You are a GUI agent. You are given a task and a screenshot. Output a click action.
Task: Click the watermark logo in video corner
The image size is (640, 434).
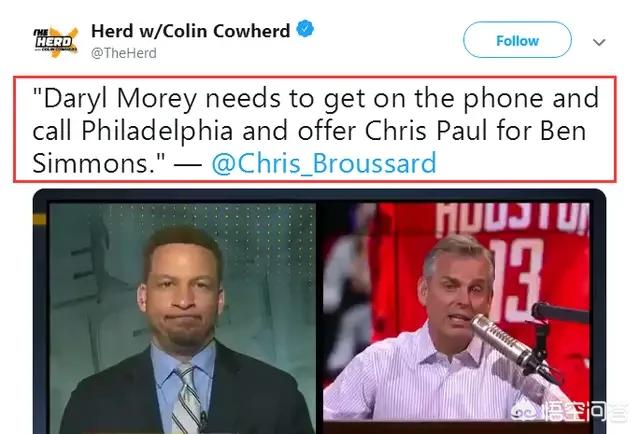coord(569,412)
